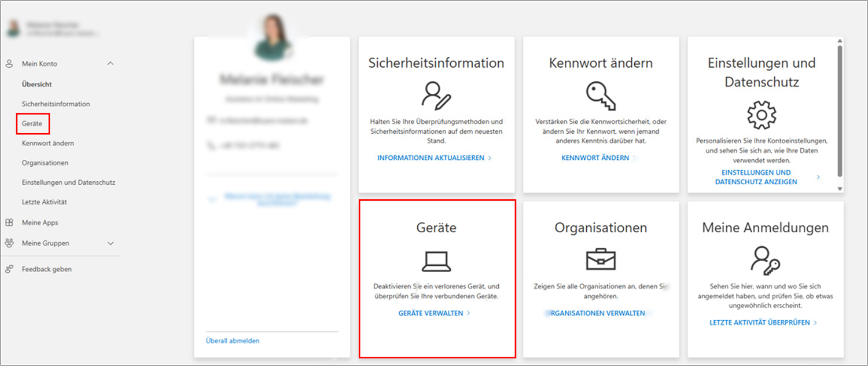The width and height of the screenshot is (868, 366).
Task: Click the INFORMATIONEN AKTUALISIEREN link
Action: click(431, 158)
